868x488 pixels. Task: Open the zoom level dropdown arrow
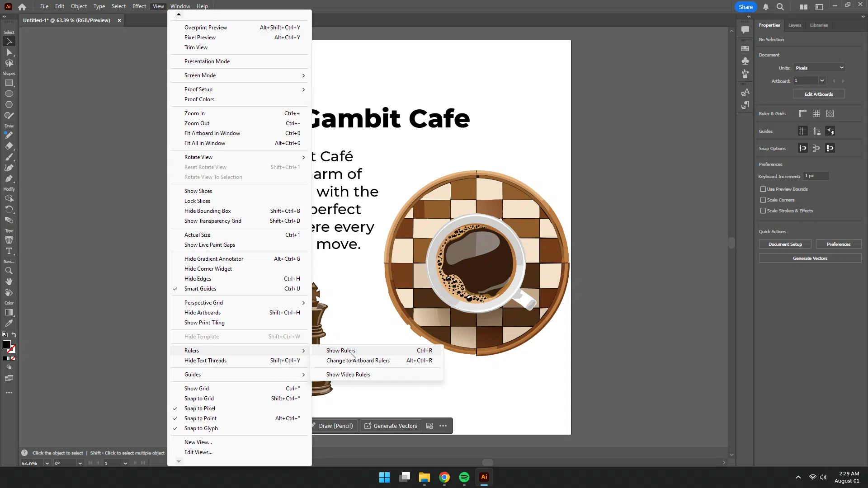click(47, 463)
